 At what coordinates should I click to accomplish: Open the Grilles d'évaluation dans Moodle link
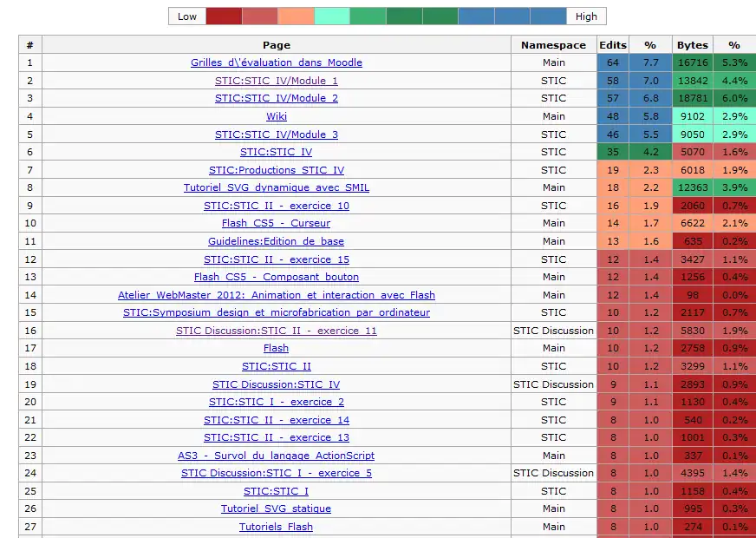[x=277, y=62]
